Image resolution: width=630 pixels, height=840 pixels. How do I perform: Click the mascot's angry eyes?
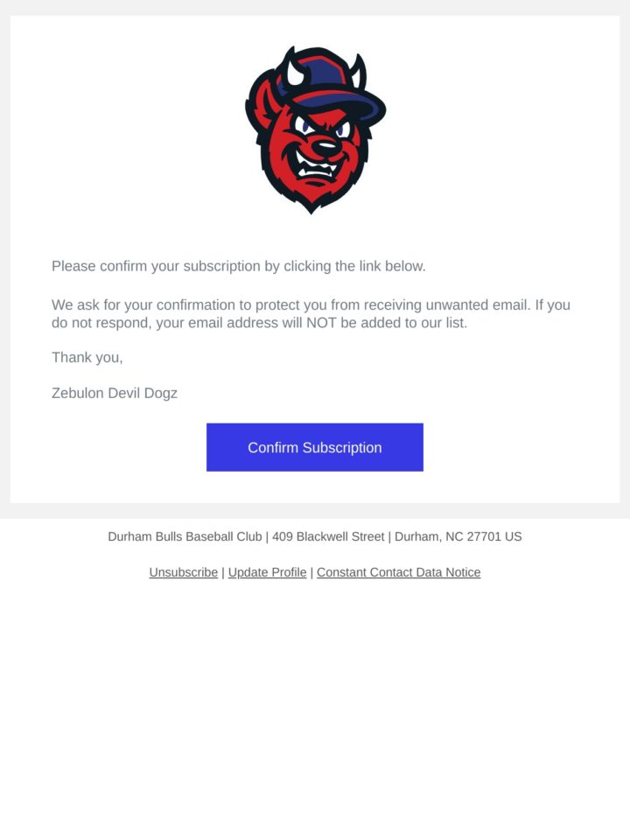(x=324, y=128)
